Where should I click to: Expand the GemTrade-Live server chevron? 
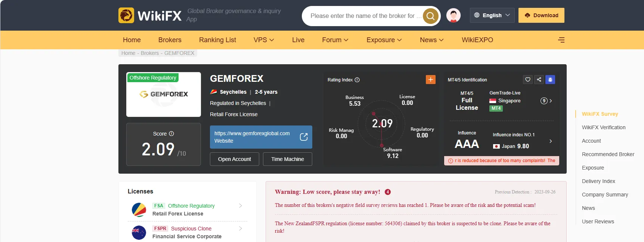click(x=551, y=101)
